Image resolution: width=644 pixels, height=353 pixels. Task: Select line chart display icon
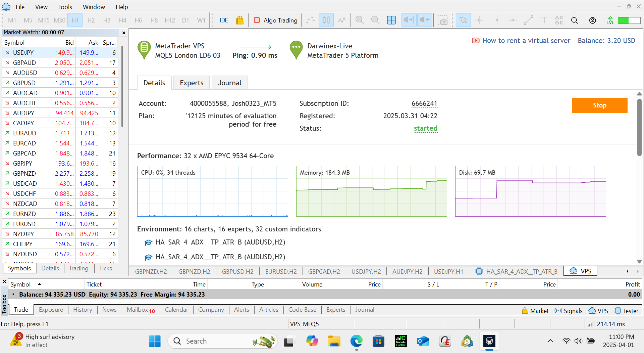tap(342, 20)
